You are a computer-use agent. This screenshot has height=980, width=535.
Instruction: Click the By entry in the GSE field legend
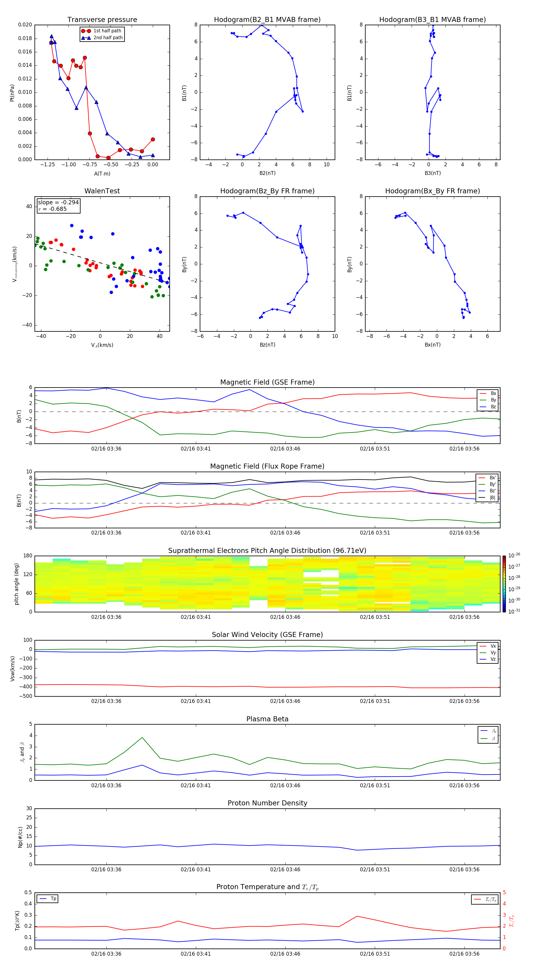[488, 400]
